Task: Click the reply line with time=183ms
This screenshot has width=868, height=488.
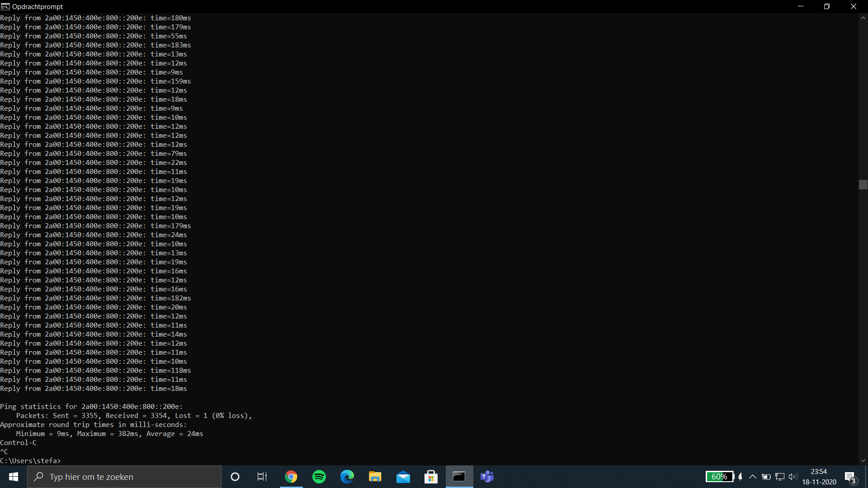Action: 95,45
